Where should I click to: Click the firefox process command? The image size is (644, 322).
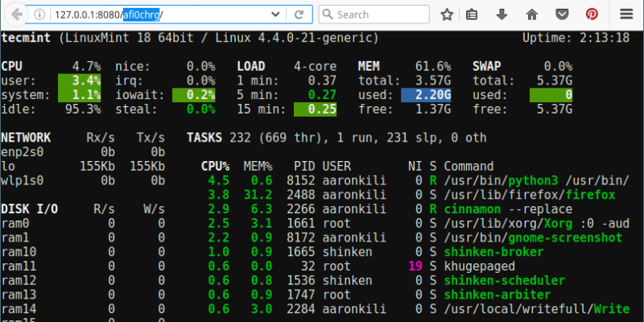[x=530, y=195]
